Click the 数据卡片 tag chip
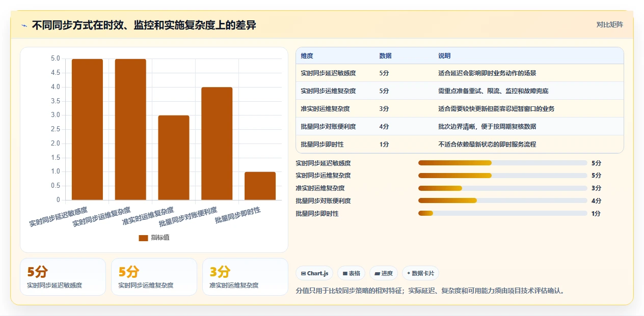This screenshot has height=316, width=644. pos(420,273)
